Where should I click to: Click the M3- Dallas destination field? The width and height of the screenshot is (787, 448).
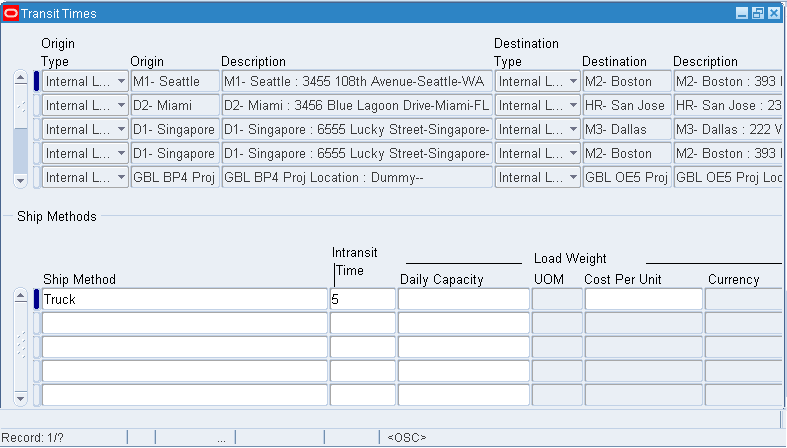click(x=627, y=129)
